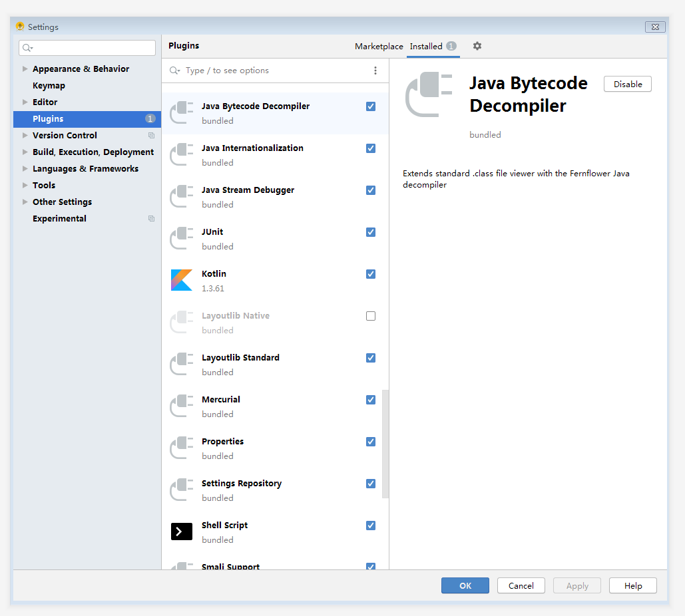Image resolution: width=685 pixels, height=616 pixels.
Task: Click the Kotlin version 1.3.61 text
Action: [x=213, y=289]
